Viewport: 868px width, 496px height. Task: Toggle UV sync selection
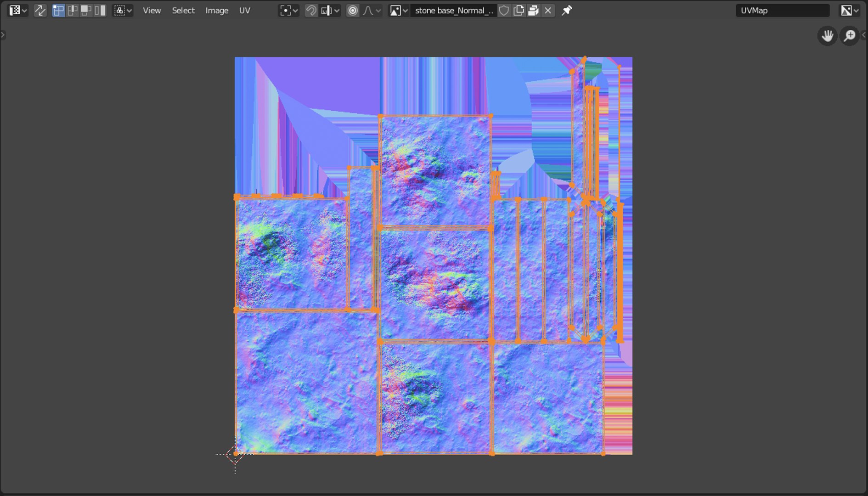pos(40,10)
